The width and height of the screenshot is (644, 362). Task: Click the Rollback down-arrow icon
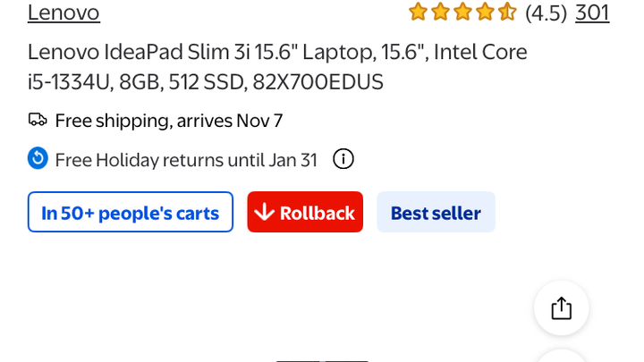point(264,213)
